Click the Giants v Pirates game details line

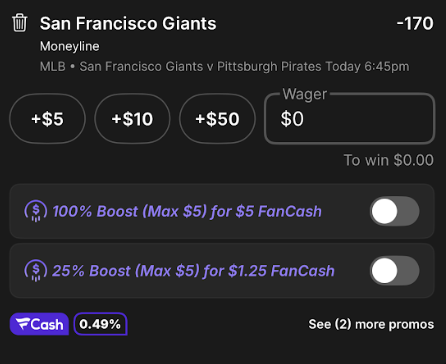[x=224, y=66]
